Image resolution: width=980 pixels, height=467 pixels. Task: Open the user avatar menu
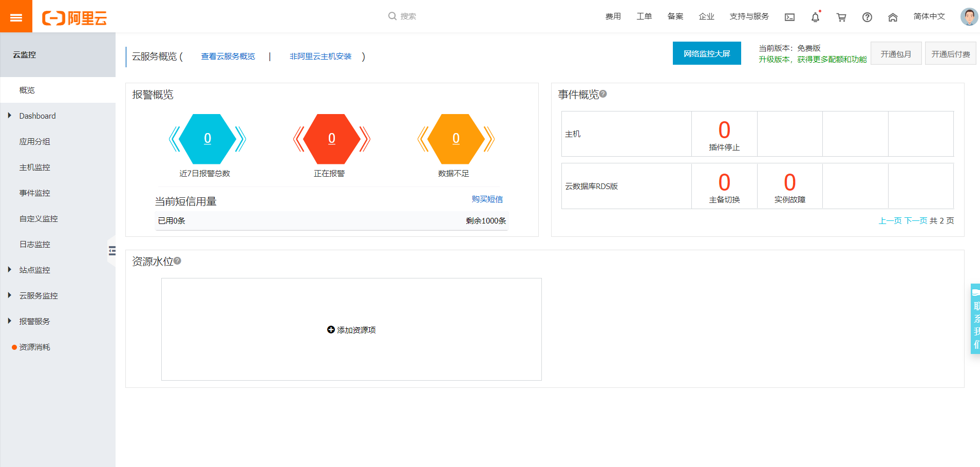(969, 16)
